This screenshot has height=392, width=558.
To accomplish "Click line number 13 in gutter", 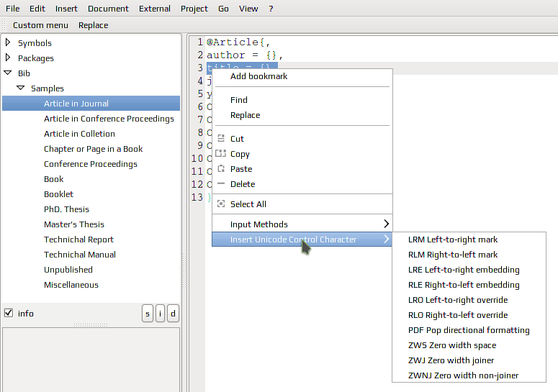I will coord(197,197).
